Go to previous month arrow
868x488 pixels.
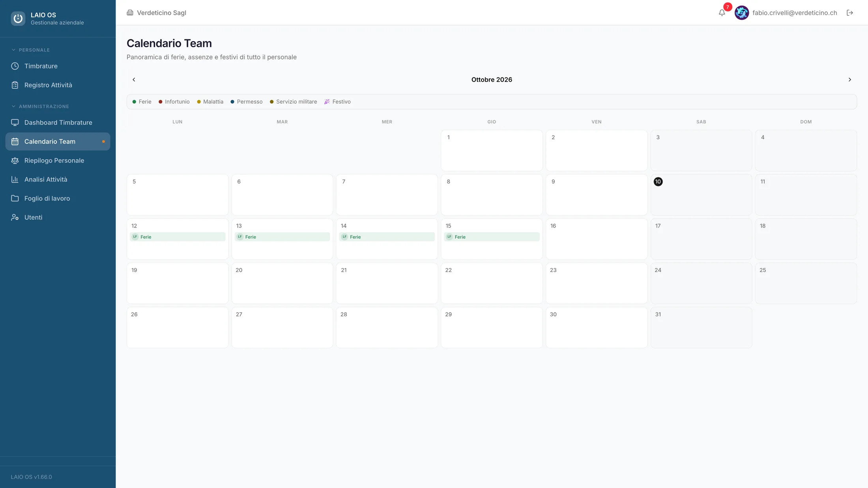134,80
